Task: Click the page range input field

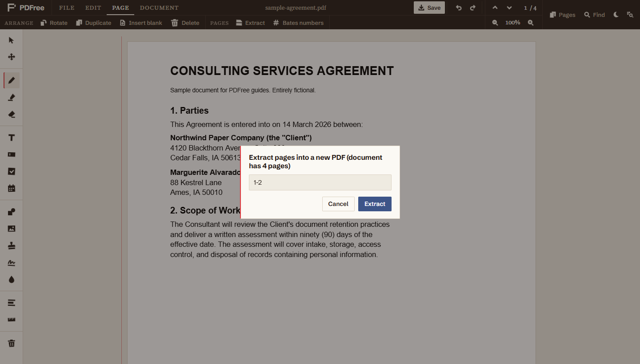Action: 320,182
